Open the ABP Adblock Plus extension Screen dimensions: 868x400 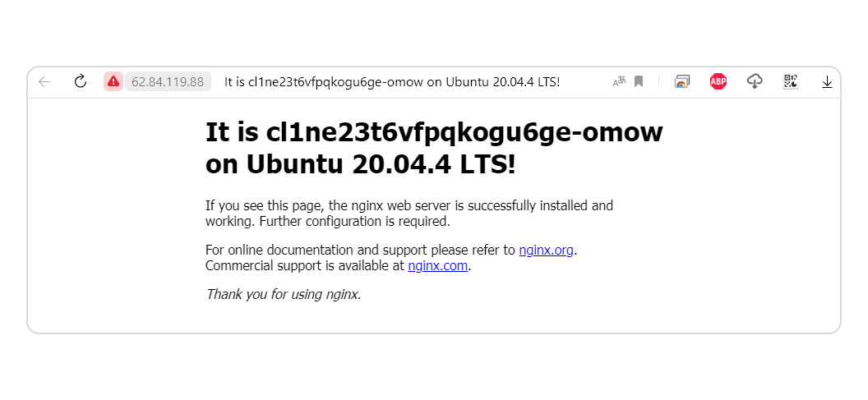click(x=718, y=81)
